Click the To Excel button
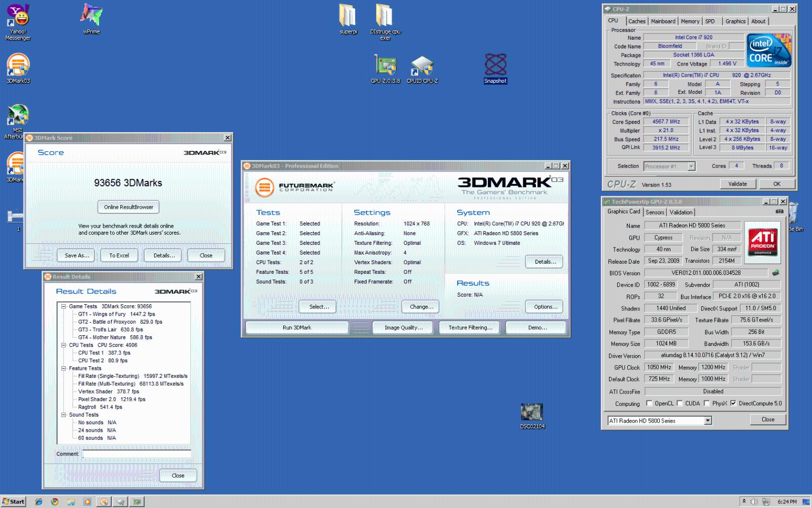812x508 pixels. click(x=119, y=256)
